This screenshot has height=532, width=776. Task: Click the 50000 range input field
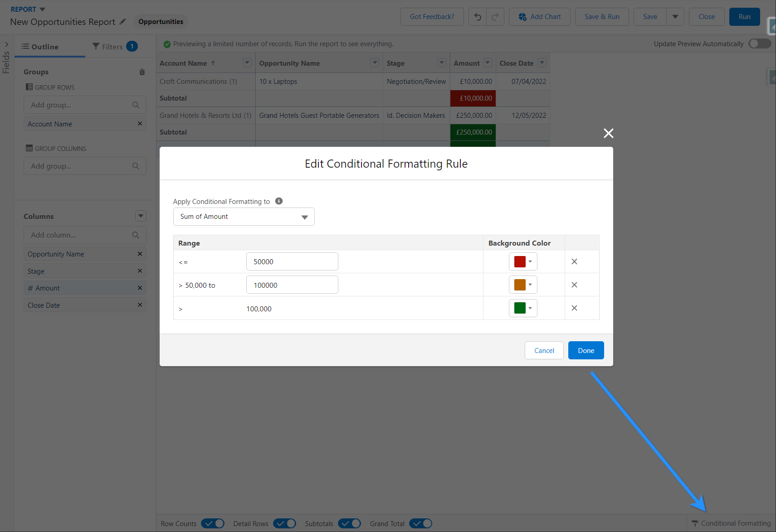click(x=292, y=261)
